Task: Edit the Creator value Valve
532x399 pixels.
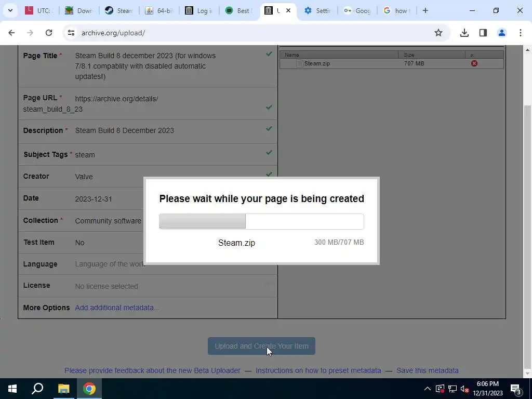Action: 84,177
